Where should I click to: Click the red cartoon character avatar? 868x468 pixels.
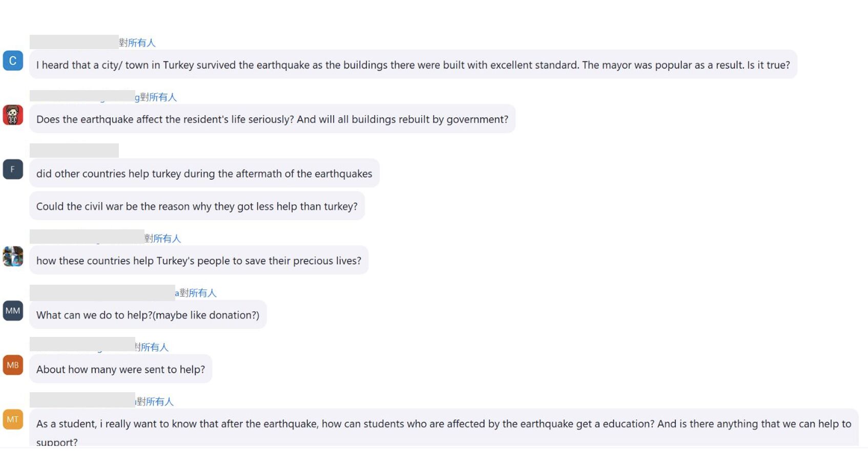(13, 115)
